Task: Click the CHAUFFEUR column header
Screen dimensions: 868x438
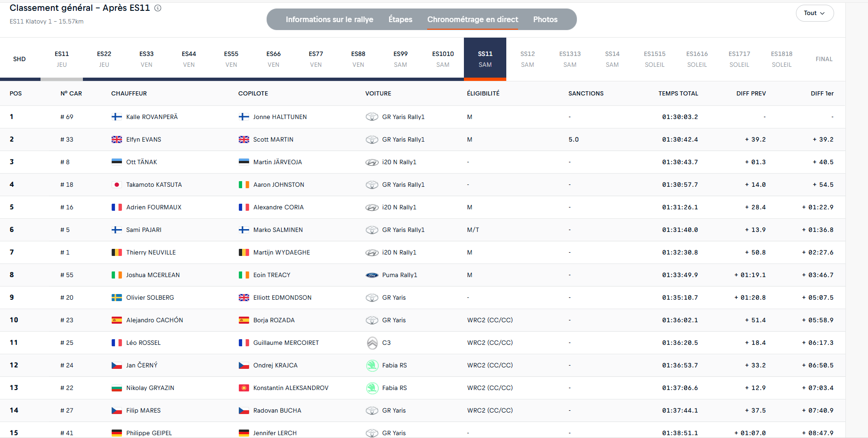Action: point(129,93)
